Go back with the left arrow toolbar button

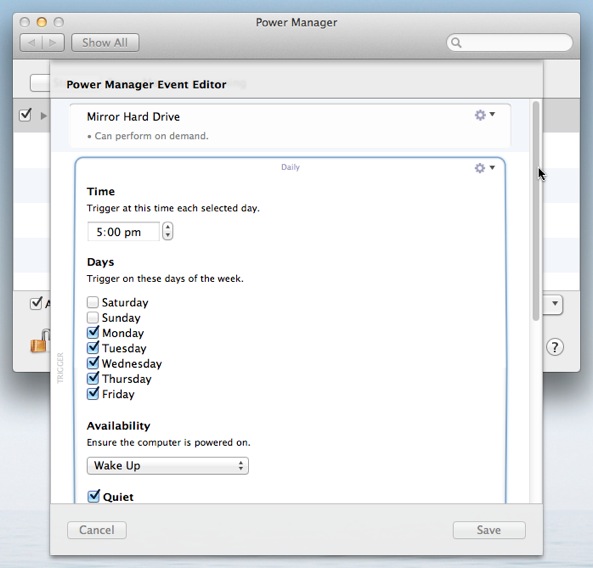(31, 43)
